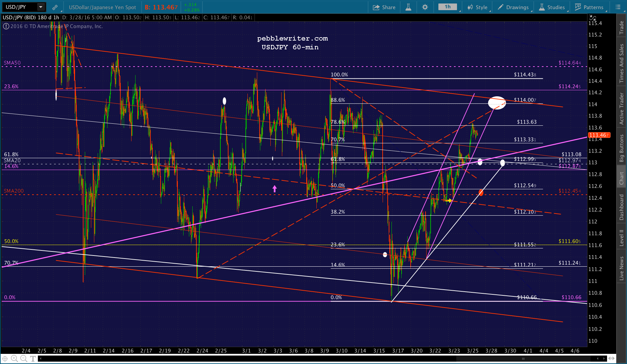This screenshot has width=627, height=364.
Task: Click the 3/25 date on time axis
Action: click(473, 351)
